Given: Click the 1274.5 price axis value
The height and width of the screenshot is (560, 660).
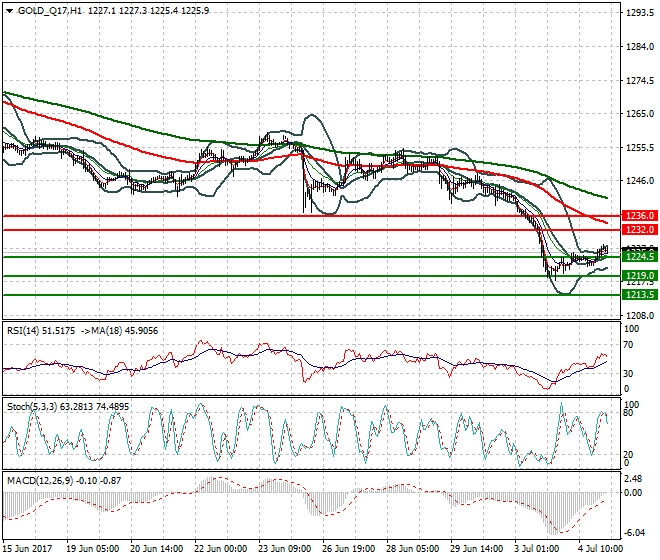Looking at the screenshot, I should [640, 80].
